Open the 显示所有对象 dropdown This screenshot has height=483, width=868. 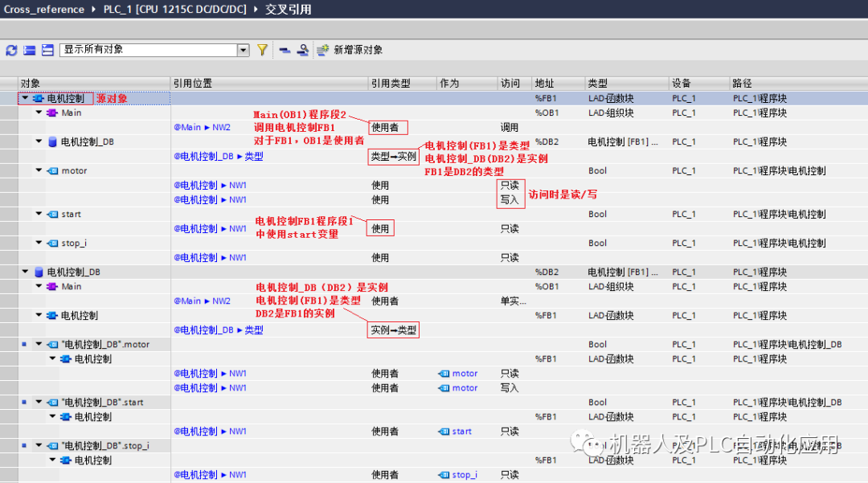click(244, 50)
